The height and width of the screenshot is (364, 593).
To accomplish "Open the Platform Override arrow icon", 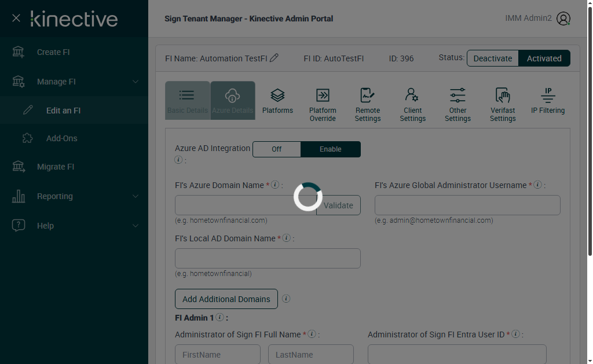I will pos(323,95).
